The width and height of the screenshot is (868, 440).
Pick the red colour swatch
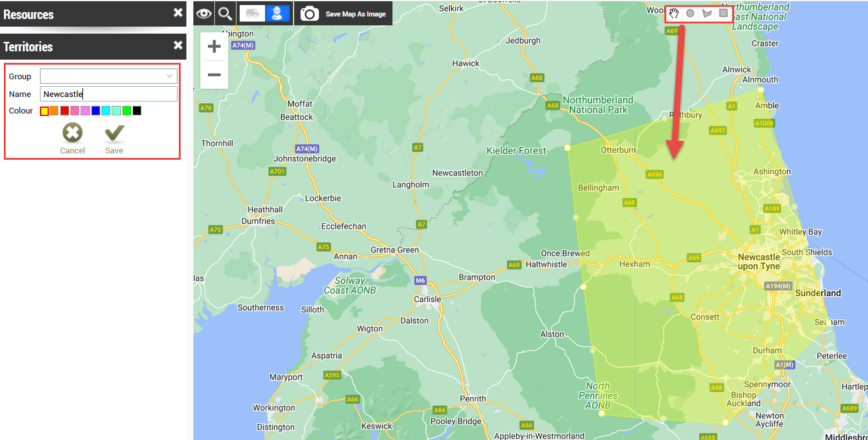point(65,111)
